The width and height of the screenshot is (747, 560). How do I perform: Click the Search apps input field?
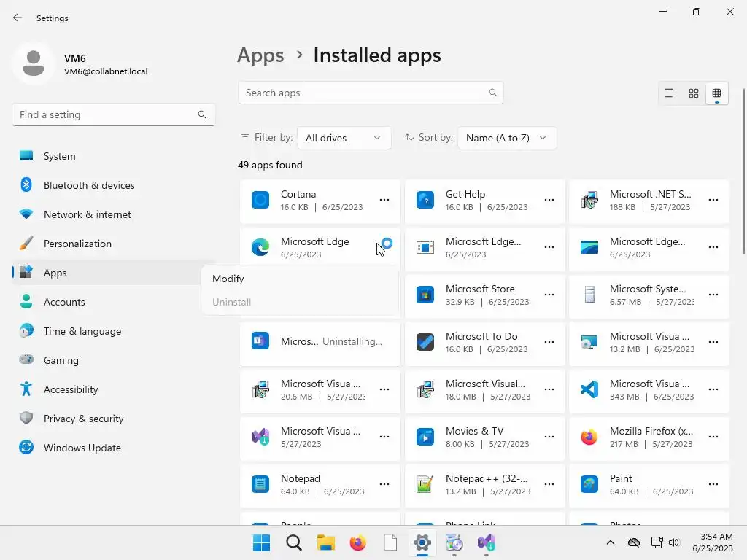(x=365, y=93)
